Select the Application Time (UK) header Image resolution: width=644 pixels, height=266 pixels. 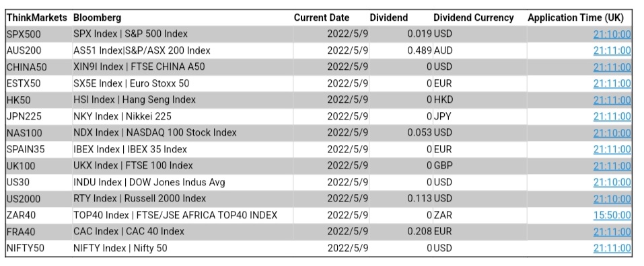point(575,17)
